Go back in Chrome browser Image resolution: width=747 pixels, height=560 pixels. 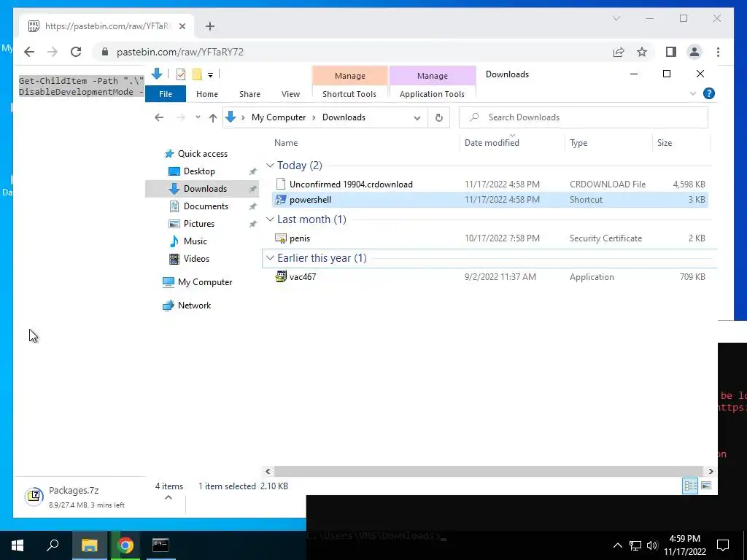29,52
